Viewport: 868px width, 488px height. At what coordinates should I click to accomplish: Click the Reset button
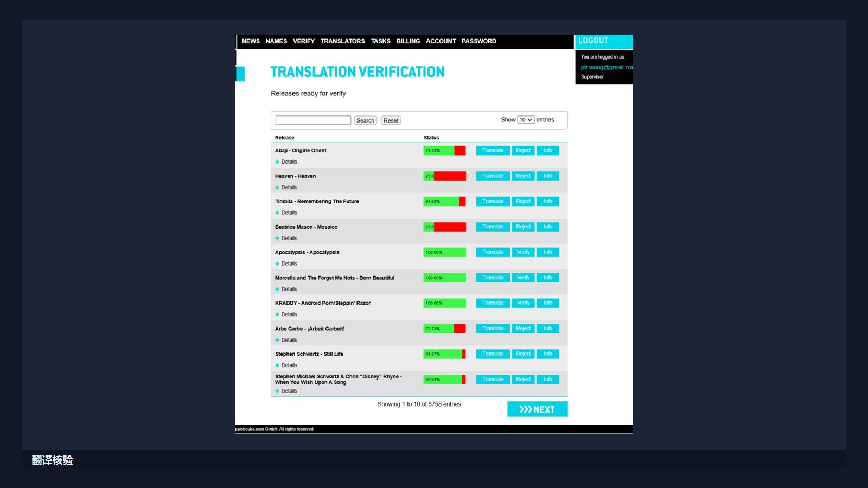[x=391, y=120]
